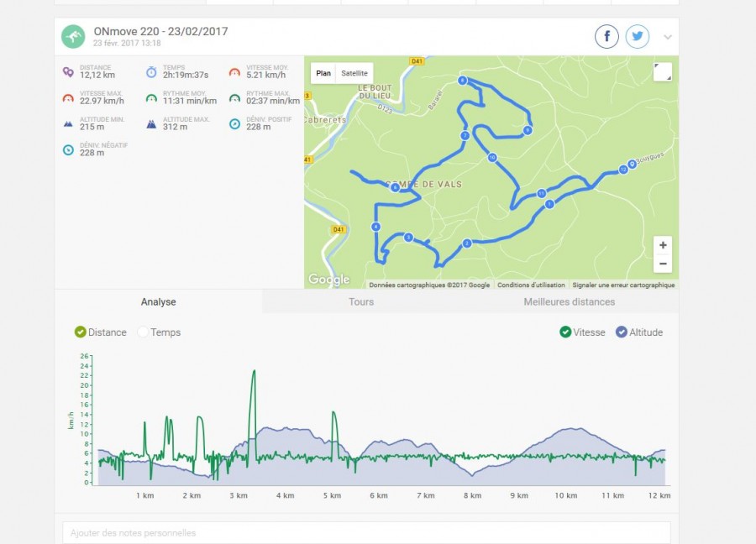756x544 pixels.
Task: Open Conditions d'utilisation link
Action: pyautogui.click(x=531, y=285)
